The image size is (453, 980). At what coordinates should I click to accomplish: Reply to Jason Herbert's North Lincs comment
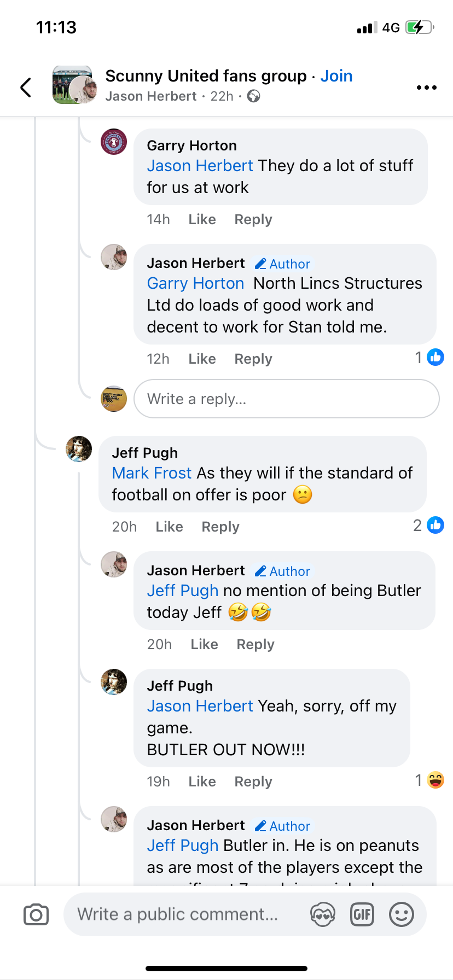[x=253, y=359]
